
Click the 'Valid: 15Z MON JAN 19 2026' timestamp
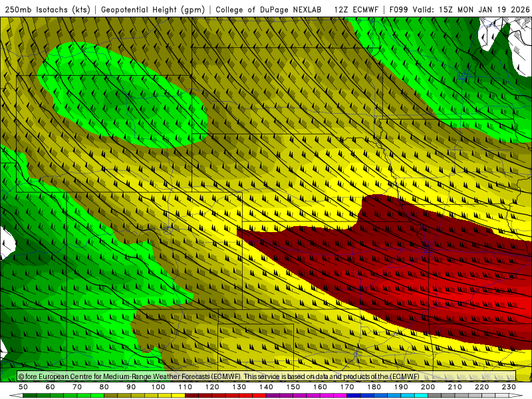[471, 10]
